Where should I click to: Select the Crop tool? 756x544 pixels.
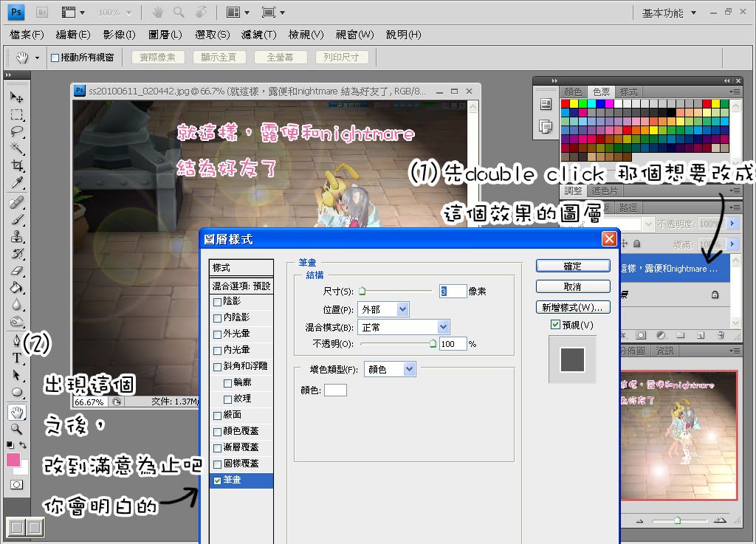click(x=16, y=165)
